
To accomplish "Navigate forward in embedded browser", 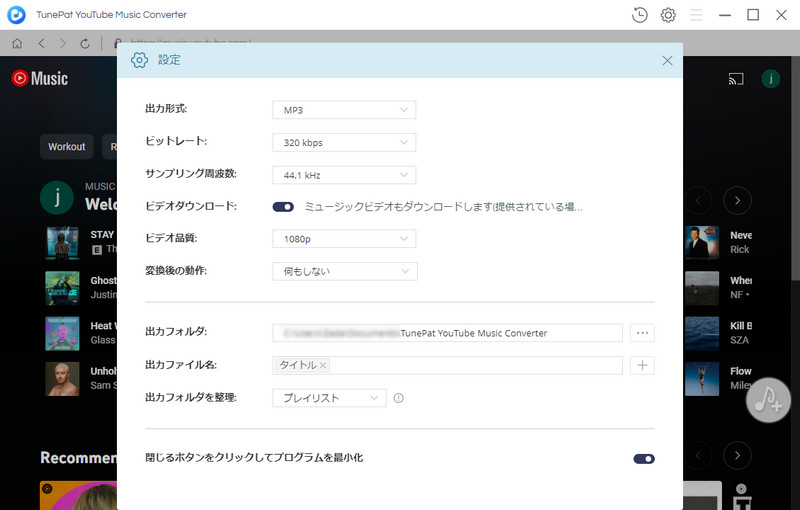I will [63, 44].
